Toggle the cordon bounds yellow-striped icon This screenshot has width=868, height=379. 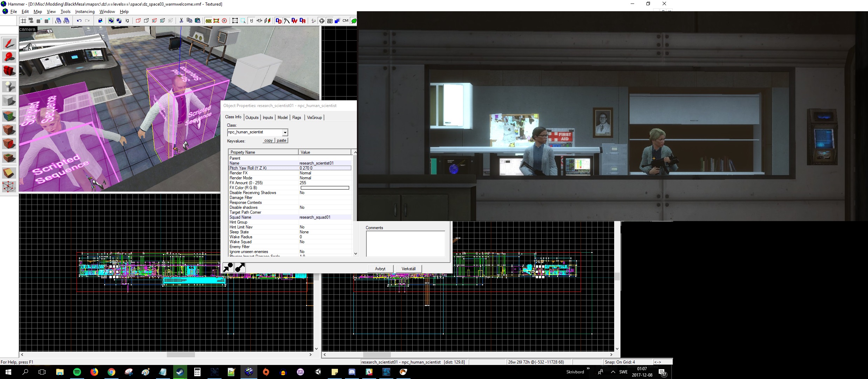[208, 21]
